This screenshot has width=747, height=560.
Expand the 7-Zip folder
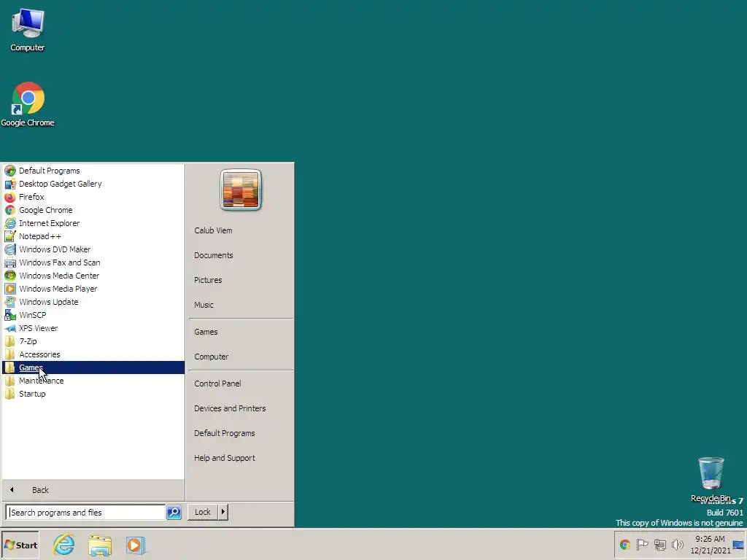click(93, 341)
